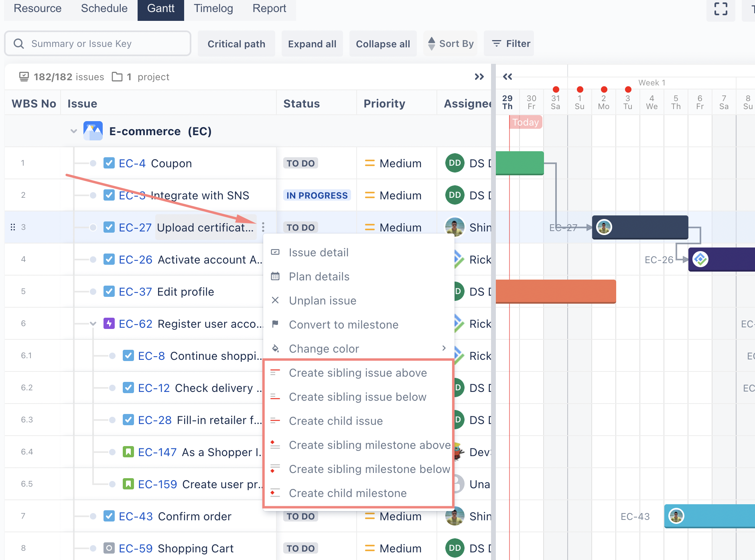Click the E-commerce project avatar icon
Image resolution: width=755 pixels, height=560 pixels.
click(93, 131)
